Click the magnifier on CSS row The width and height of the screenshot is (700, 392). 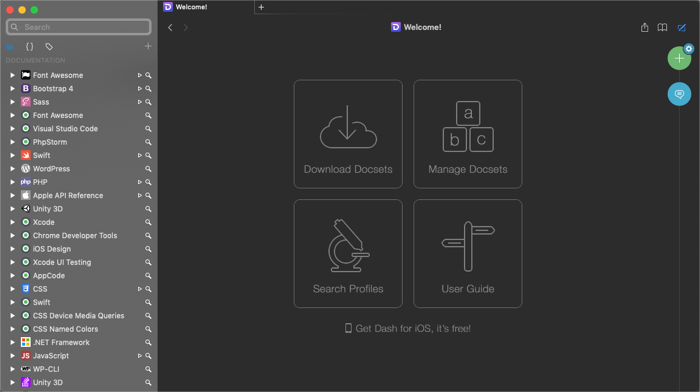(148, 289)
